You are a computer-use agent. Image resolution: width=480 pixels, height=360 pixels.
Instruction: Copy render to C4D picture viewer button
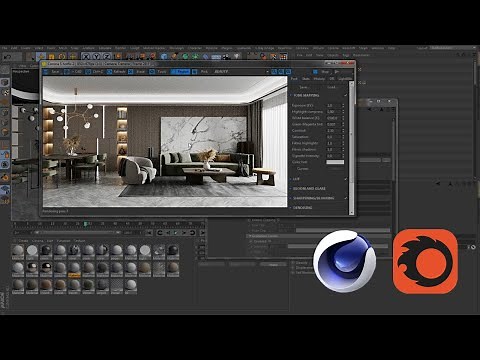(74, 72)
